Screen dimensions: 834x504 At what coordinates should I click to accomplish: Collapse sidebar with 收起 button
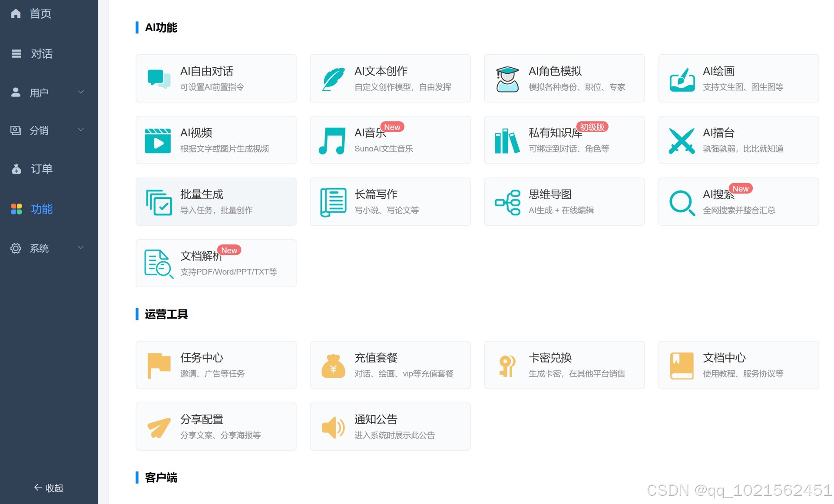[x=49, y=488]
